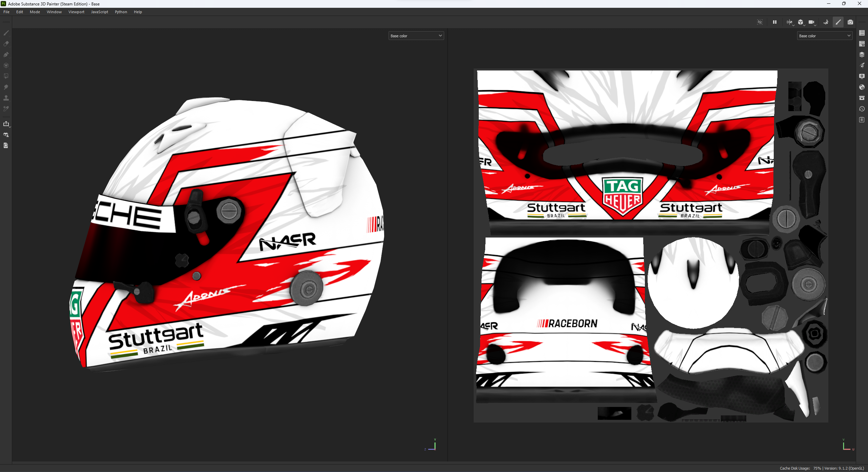Image resolution: width=868 pixels, height=472 pixels.
Task: Select the Material picker eyedropper tool
Action: click(x=6, y=109)
